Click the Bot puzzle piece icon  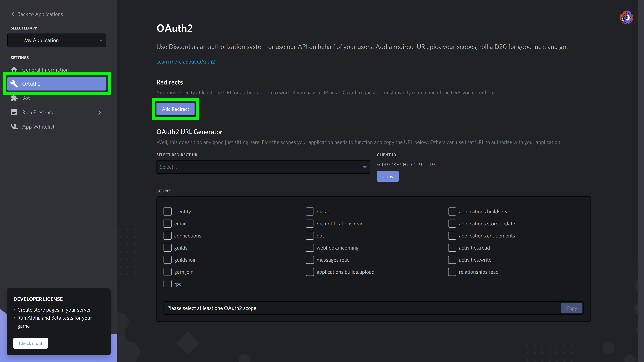pos(14,98)
